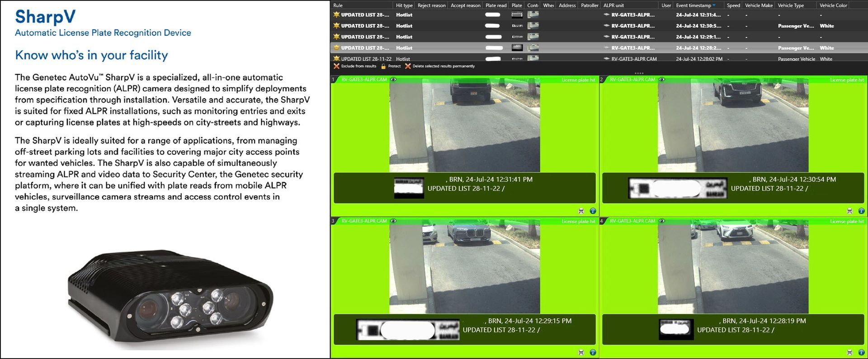Click plate image in the 12:31:41 PM tile

tap(409, 188)
